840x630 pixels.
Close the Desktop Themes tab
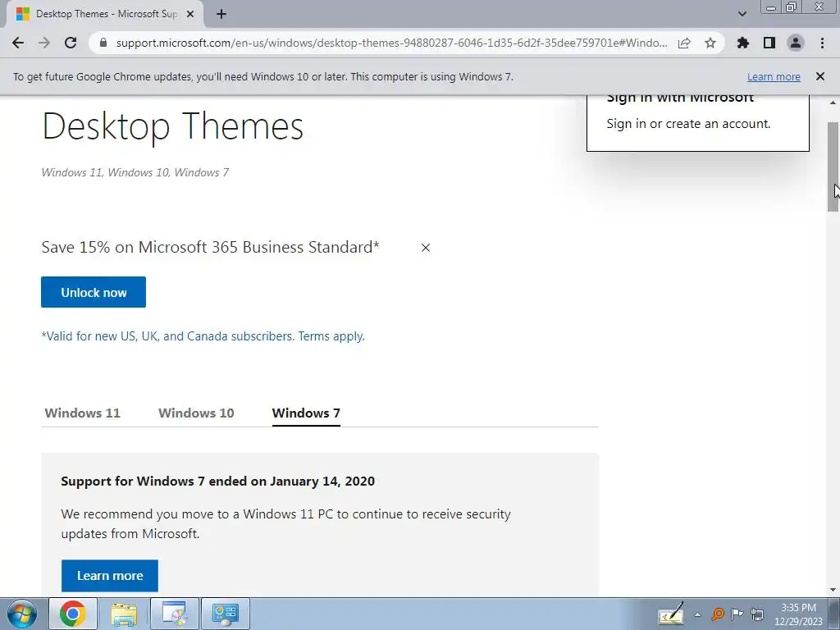(190, 15)
